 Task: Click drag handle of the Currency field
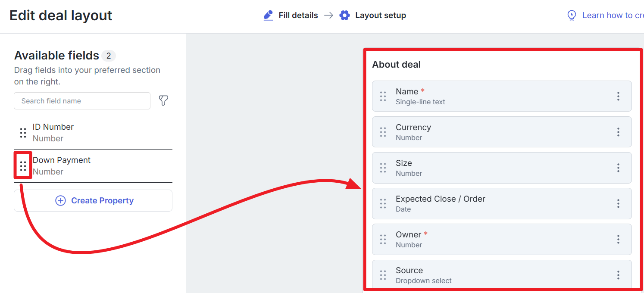pyautogui.click(x=383, y=132)
